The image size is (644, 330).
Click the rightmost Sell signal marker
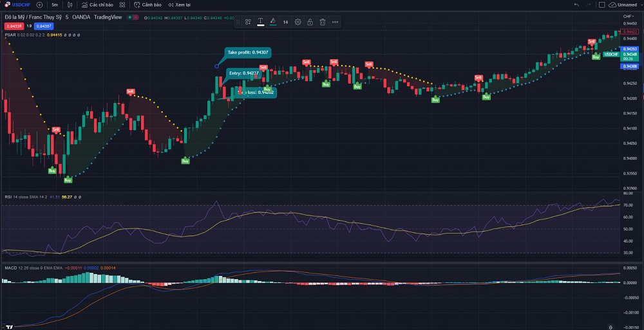tap(592, 42)
